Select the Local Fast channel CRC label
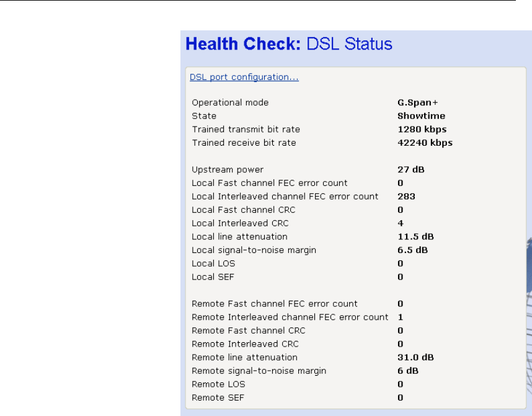532x416 pixels. pos(244,210)
